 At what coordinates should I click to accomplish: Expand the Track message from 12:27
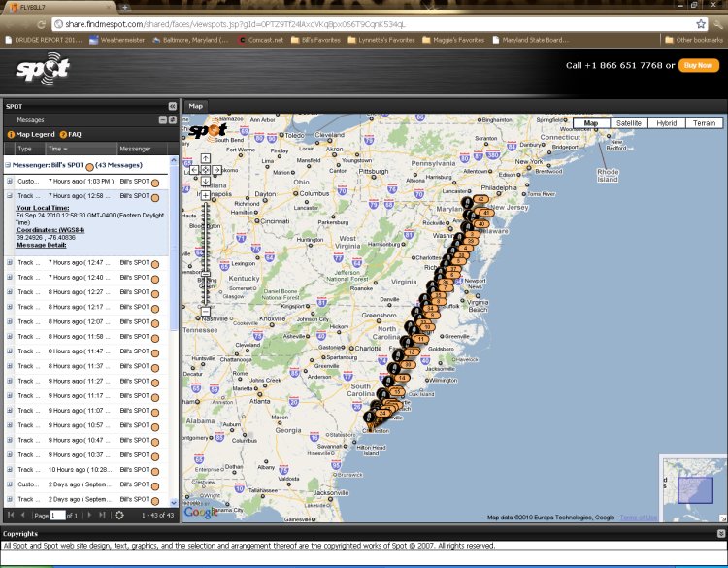(x=10, y=292)
